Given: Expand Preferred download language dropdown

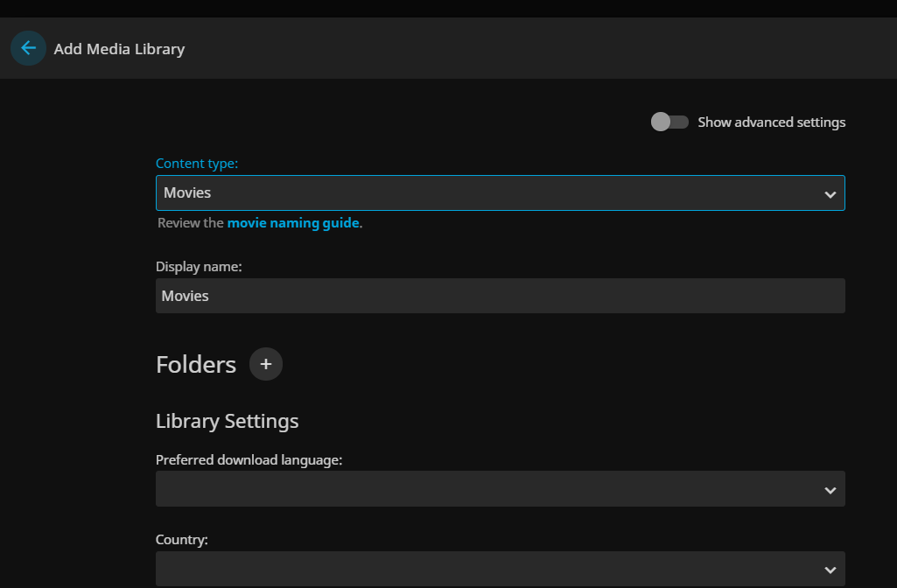Looking at the screenshot, I should click(x=500, y=488).
